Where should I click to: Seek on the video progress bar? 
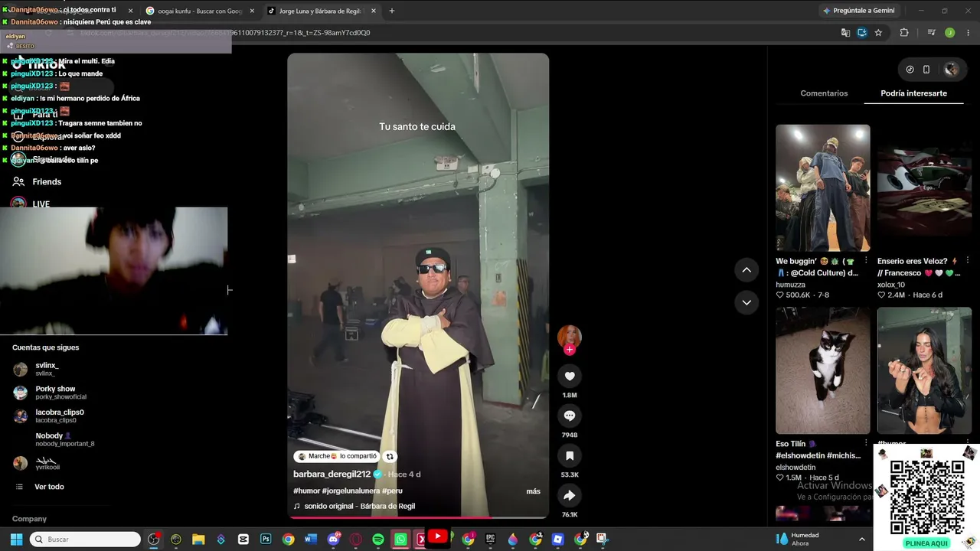tap(418, 517)
